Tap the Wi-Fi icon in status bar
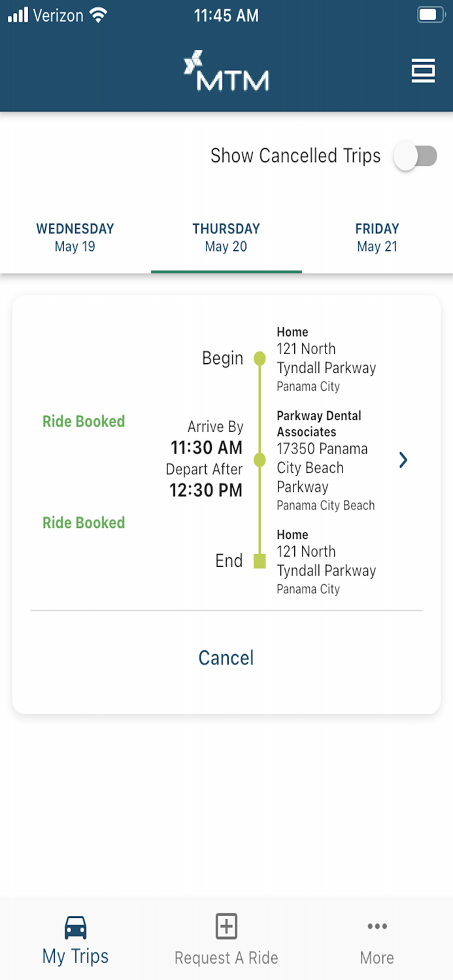The height and width of the screenshot is (980, 453). click(99, 15)
